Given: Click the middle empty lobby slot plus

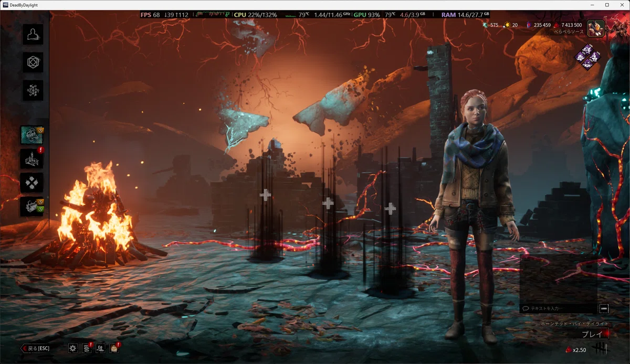Looking at the screenshot, I should (x=328, y=203).
